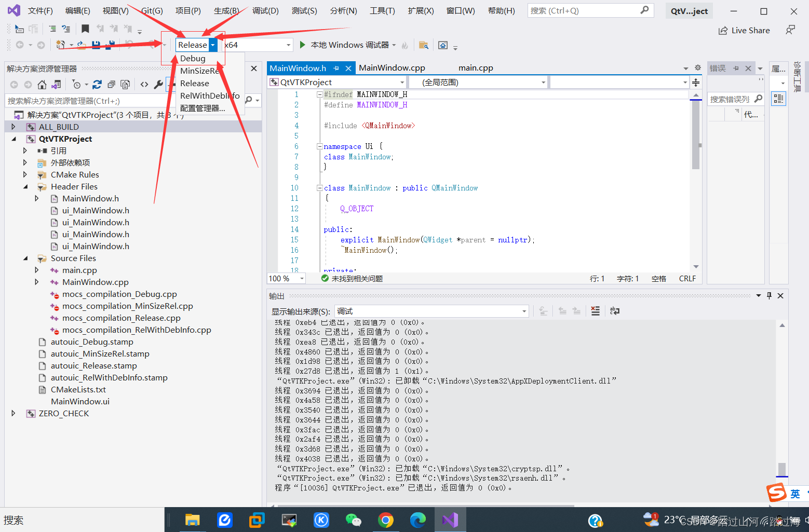Click the Properties wrench icon in Solution Explorer
This screenshot has width=809, height=532.
[x=159, y=84]
